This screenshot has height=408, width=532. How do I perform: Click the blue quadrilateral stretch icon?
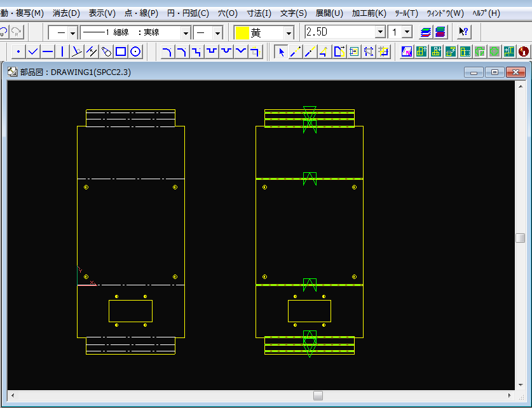pos(369,52)
